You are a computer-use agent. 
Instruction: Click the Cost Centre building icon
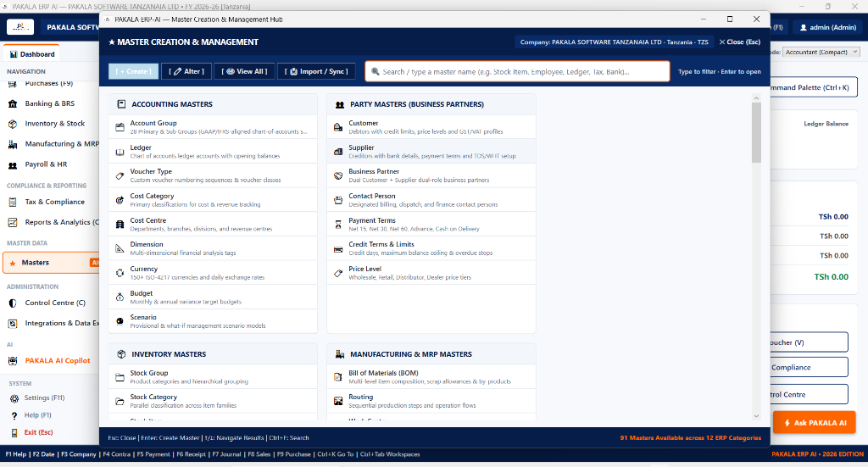pos(120,224)
